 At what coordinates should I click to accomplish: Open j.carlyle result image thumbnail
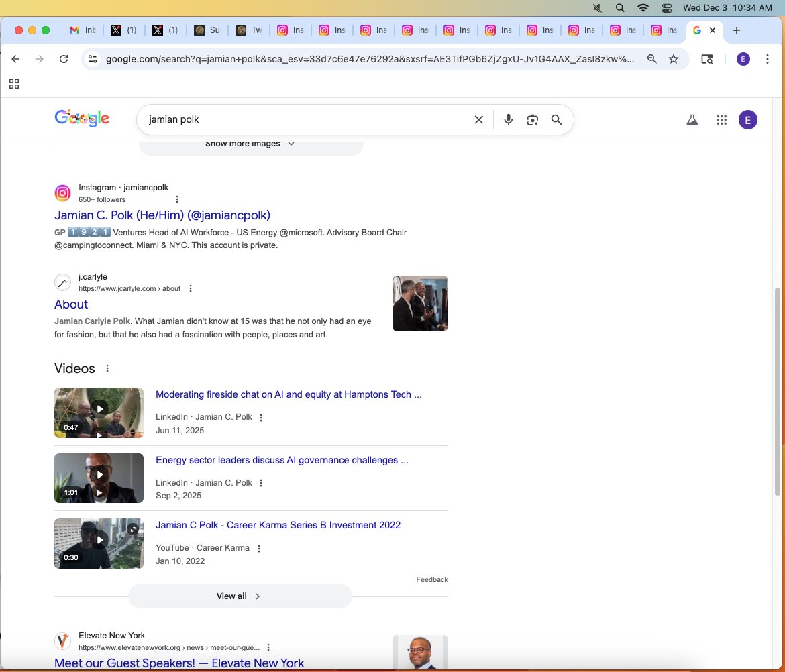click(420, 303)
